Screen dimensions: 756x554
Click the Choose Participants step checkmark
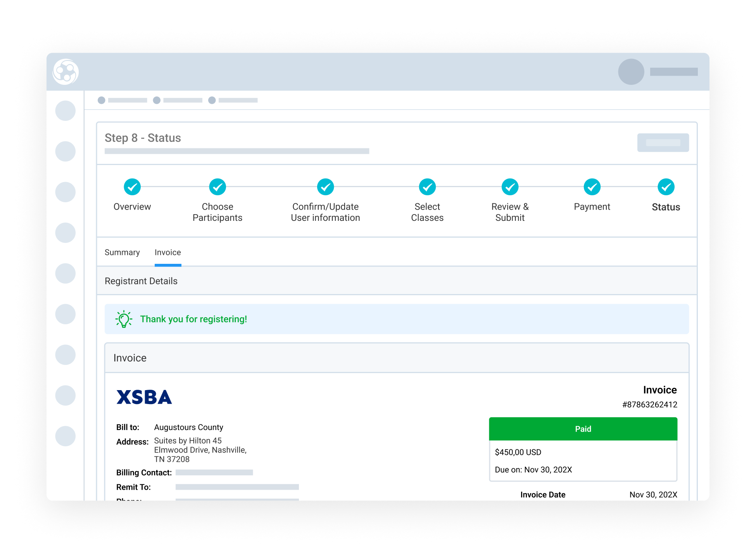click(217, 187)
